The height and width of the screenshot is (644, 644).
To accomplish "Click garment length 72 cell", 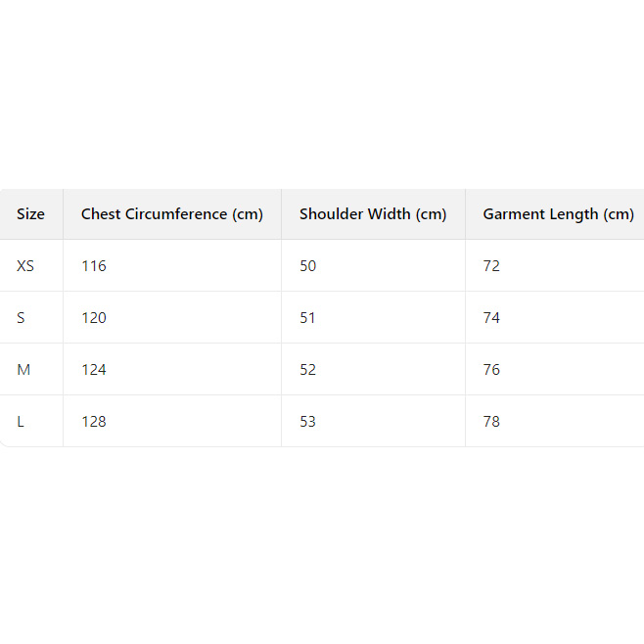I will coord(491,266).
